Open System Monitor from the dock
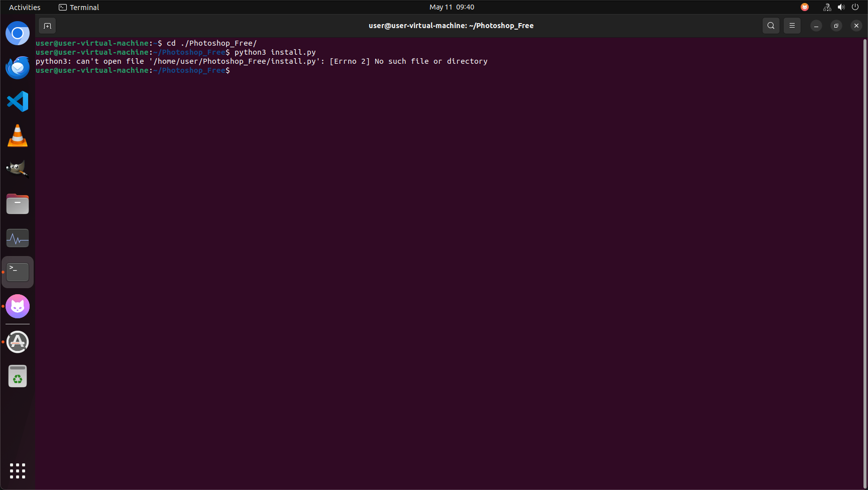This screenshot has width=868, height=490. [x=18, y=238]
